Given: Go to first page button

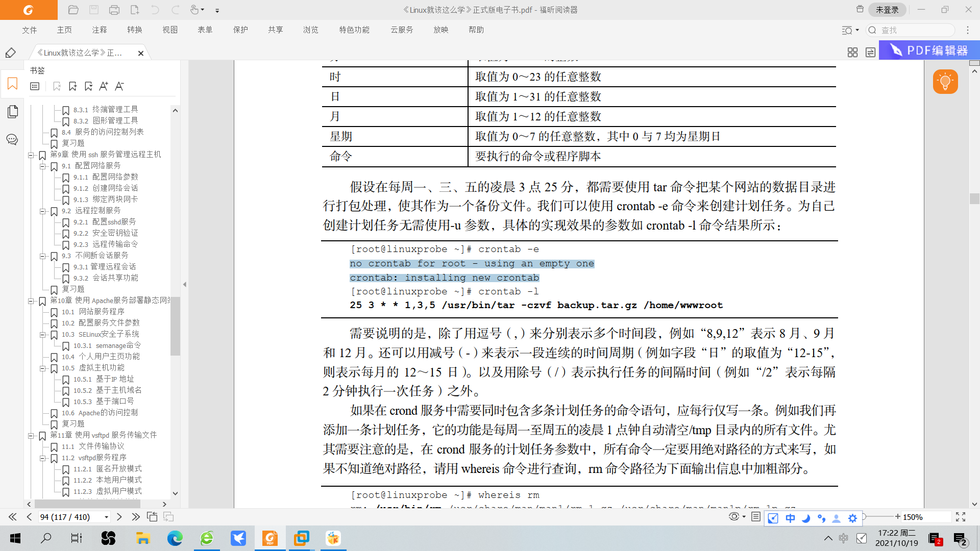Looking at the screenshot, I should click(x=12, y=517).
